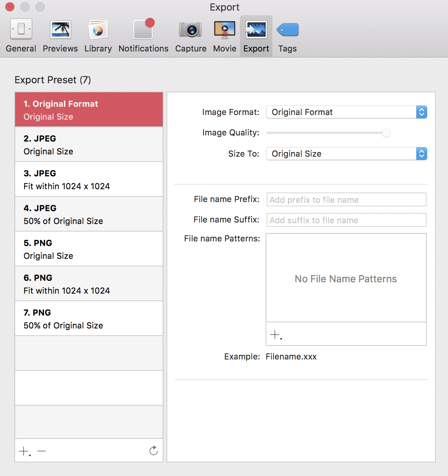Screen dimensions: 448x476
Task: Open the Movie preferences pane
Action: point(225,36)
